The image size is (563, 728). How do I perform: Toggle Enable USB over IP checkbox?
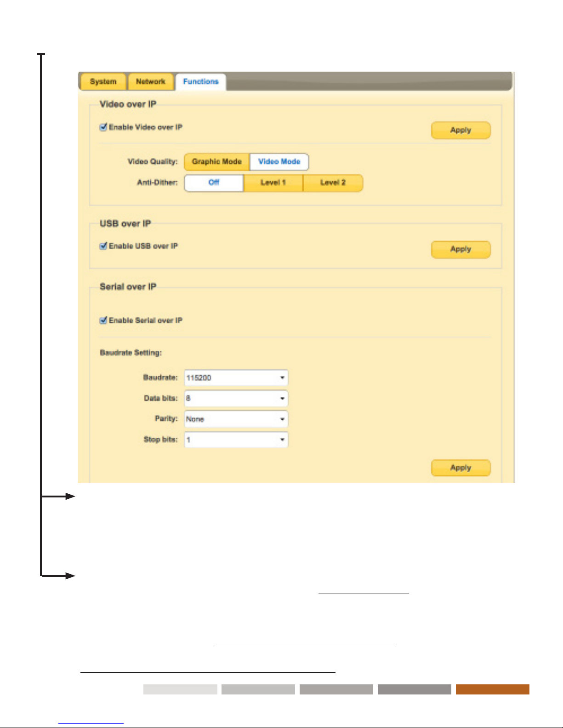coord(103,246)
